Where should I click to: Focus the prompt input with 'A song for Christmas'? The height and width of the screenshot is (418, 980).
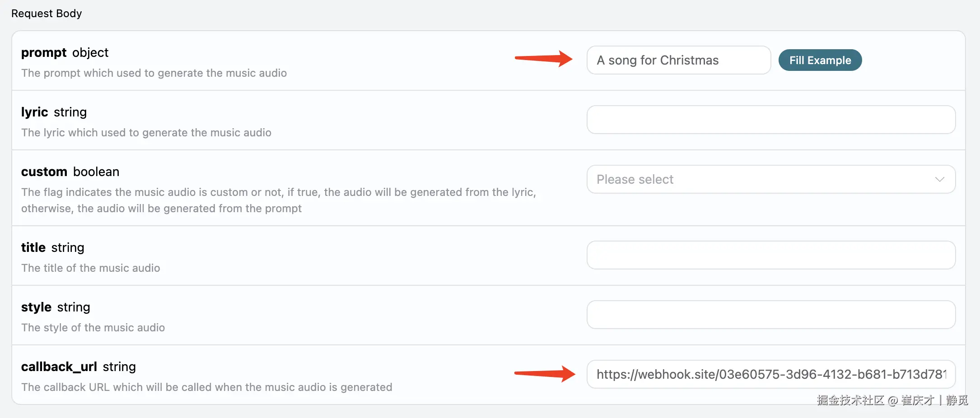(x=679, y=60)
